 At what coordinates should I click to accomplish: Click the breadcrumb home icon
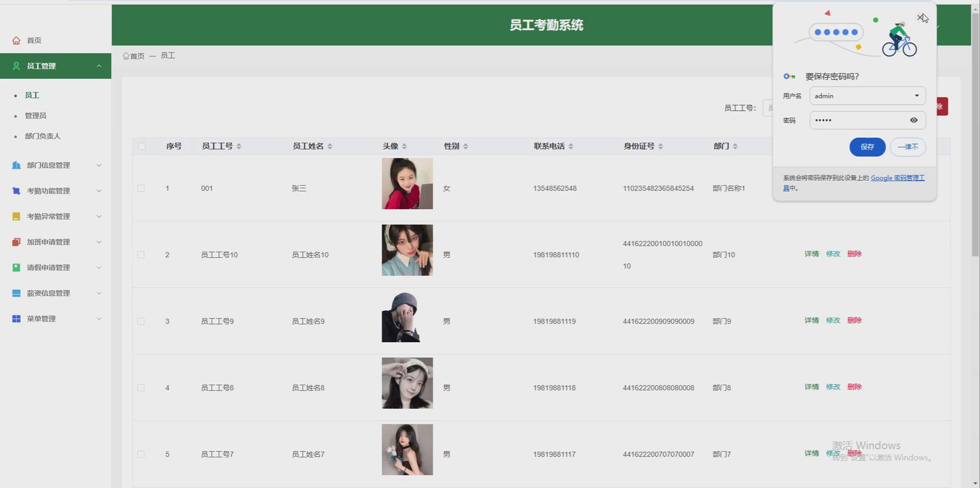click(126, 56)
